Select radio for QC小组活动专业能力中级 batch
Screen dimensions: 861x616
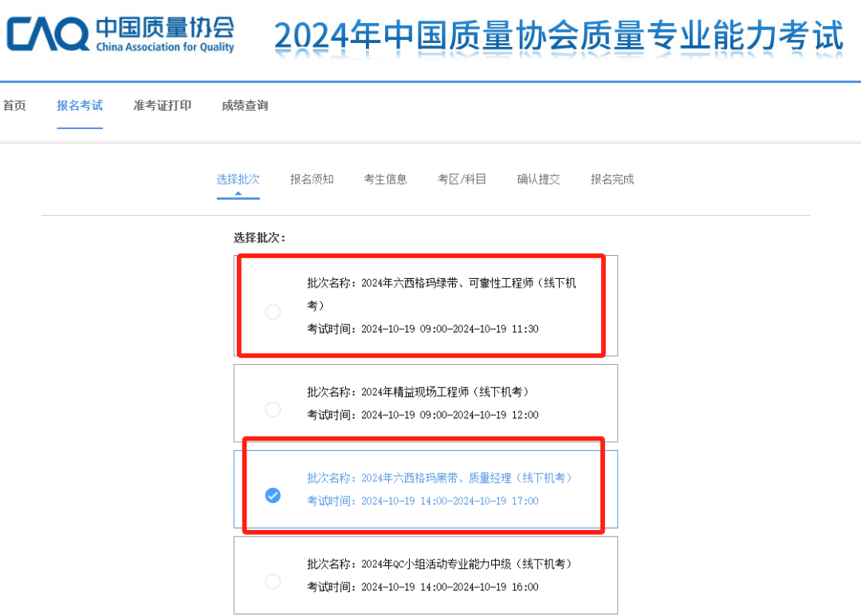click(x=273, y=581)
